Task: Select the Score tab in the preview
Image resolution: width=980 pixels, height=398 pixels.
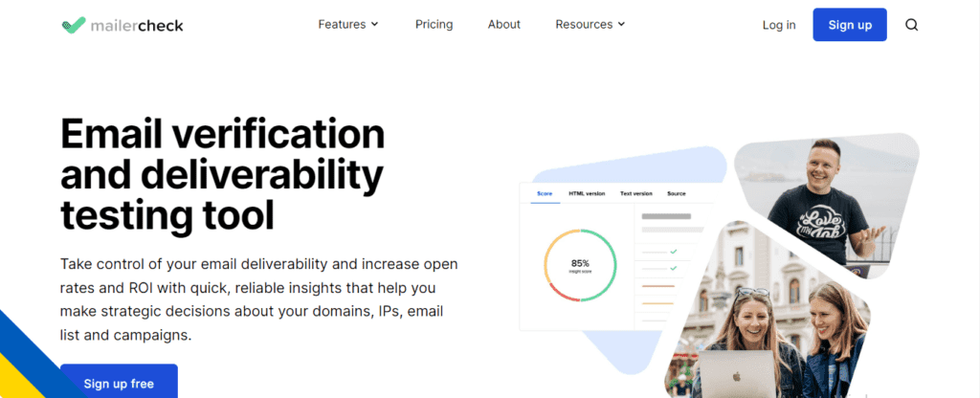Action: tap(545, 194)
